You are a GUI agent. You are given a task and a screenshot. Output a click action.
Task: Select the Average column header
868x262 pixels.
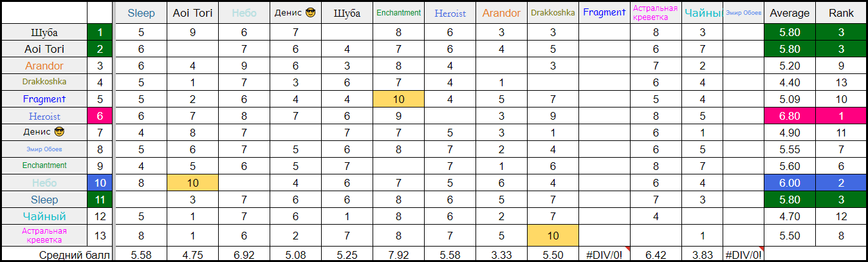[790, 12]
